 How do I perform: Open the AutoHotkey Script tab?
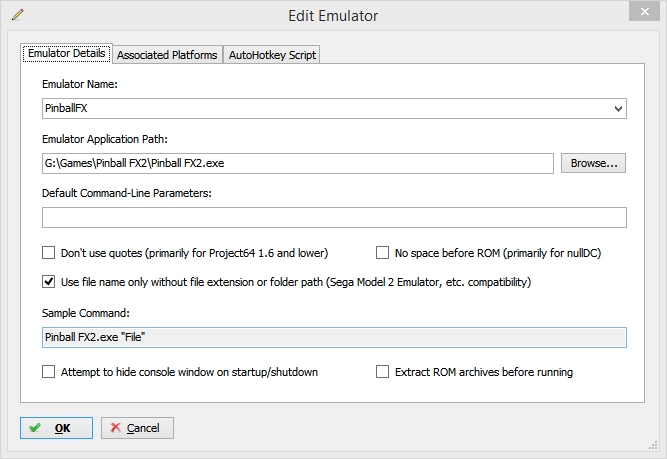272,55
